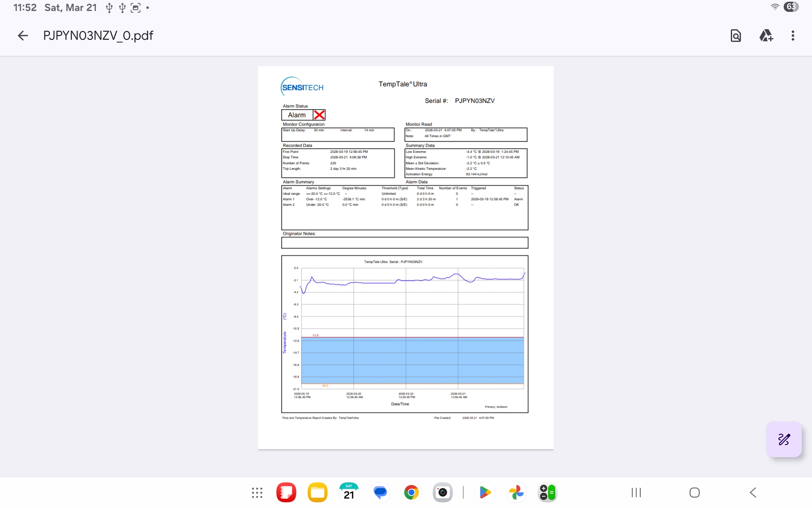Open the yellow My Files app
This screenshot has width=812, height=508.
tap(318, 492)
